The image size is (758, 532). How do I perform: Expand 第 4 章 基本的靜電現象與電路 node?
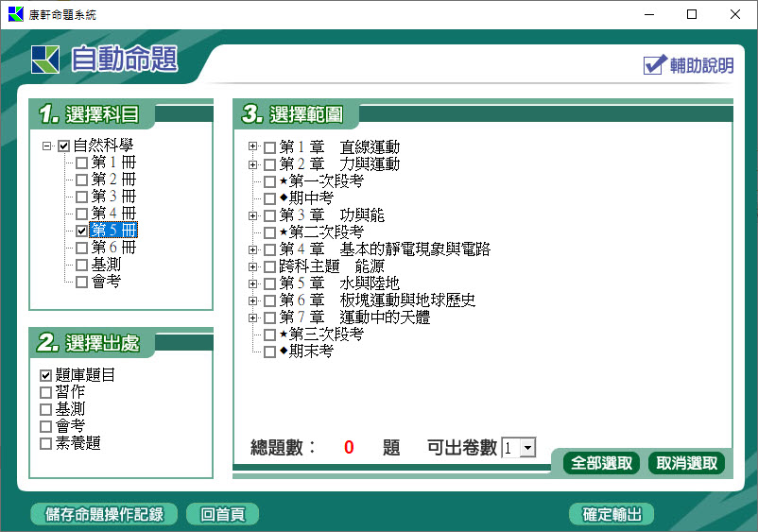tap(252, 249)
